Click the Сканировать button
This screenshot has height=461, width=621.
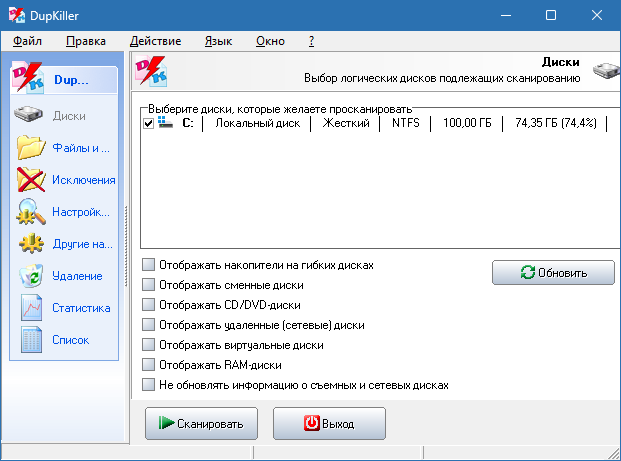201,423
